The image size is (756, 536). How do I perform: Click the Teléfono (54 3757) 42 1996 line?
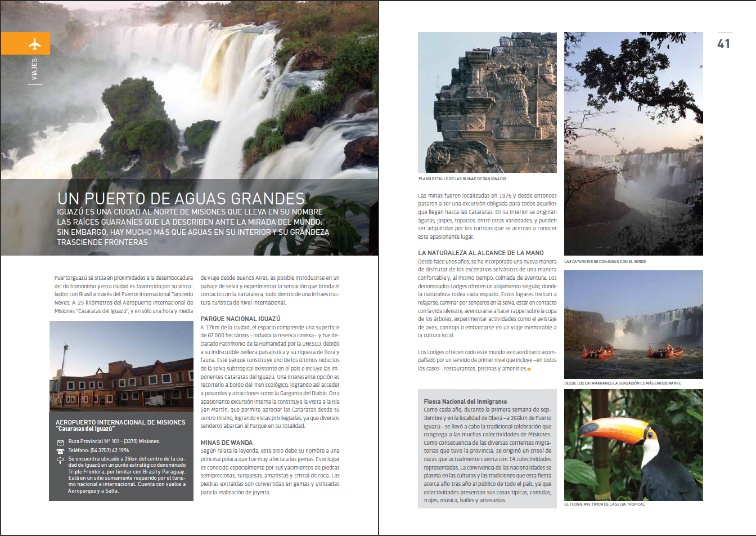click(98, 450)
